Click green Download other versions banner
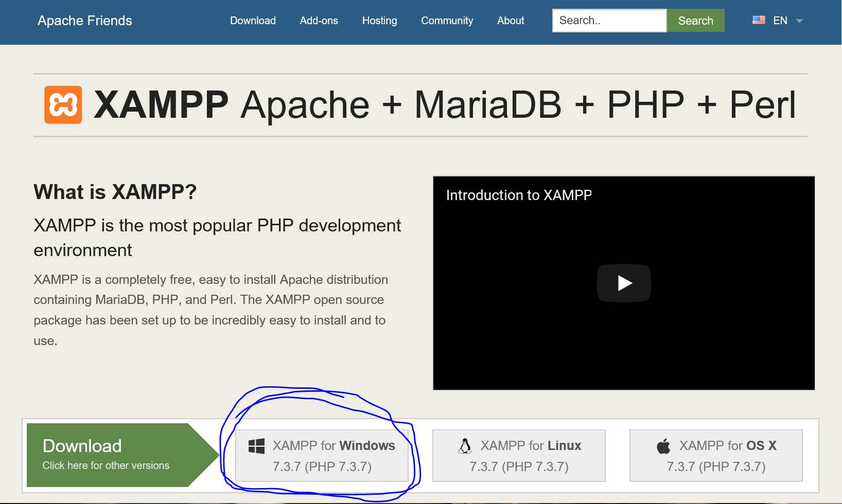842x504 pixels. [x=122, y=455]
